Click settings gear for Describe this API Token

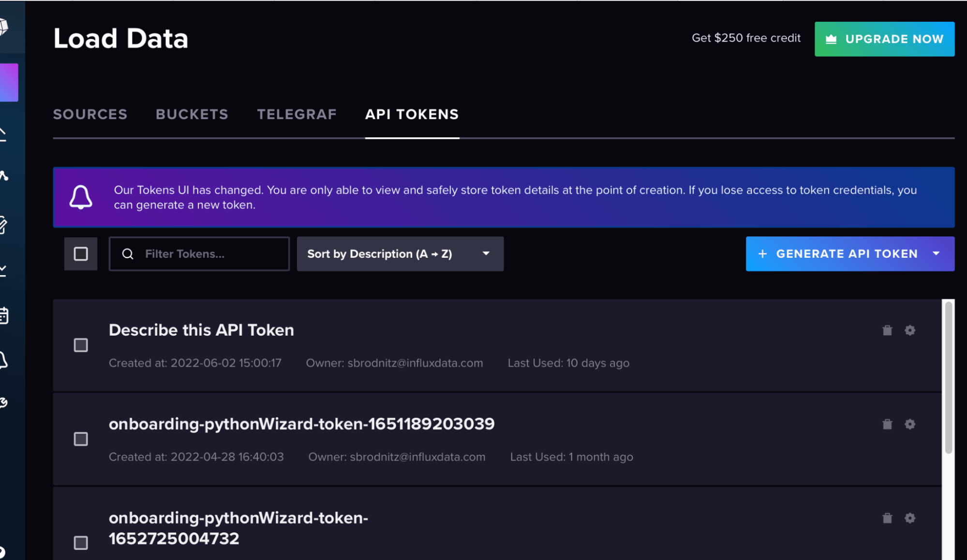(909, 330)
